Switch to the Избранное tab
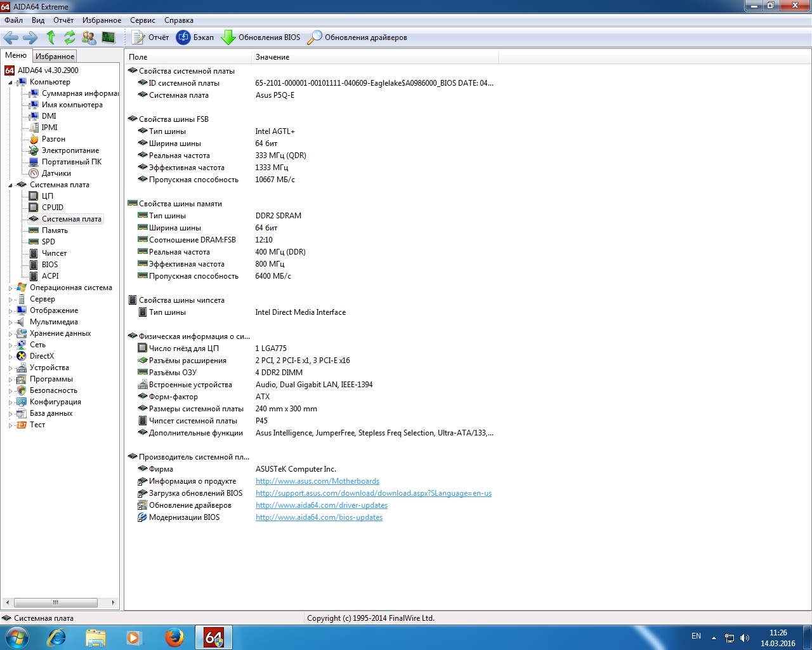The width and height of the screenshot is (812, 650). pyautogui.click(x=55, y=56)
